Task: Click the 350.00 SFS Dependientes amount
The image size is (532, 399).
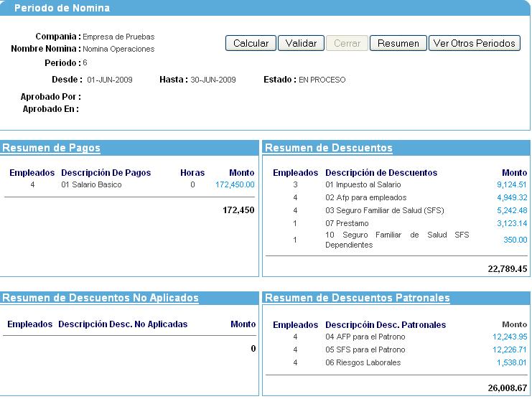Action: [515, 240]
